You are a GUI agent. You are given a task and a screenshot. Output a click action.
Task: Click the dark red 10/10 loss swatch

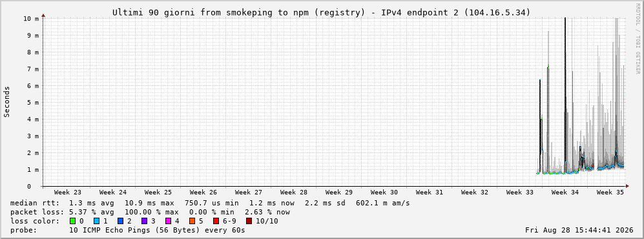(x=249, y=221)
